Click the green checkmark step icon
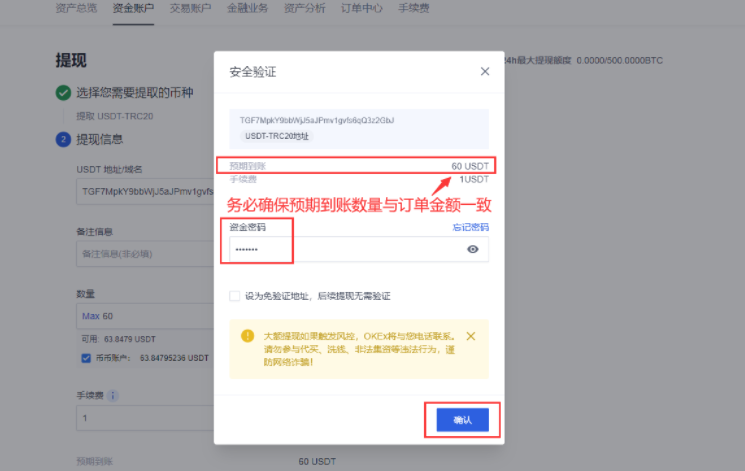 pos(63,93)
